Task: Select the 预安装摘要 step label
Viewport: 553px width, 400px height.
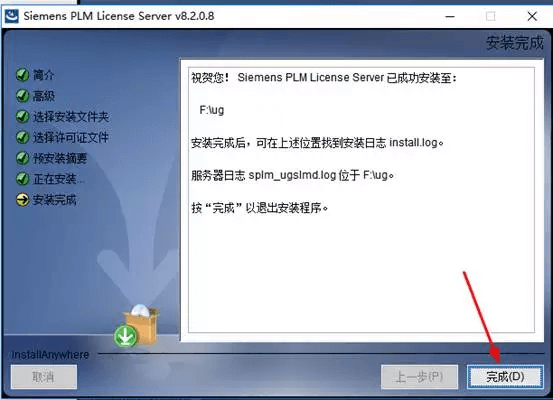Action: pos(60,158)
